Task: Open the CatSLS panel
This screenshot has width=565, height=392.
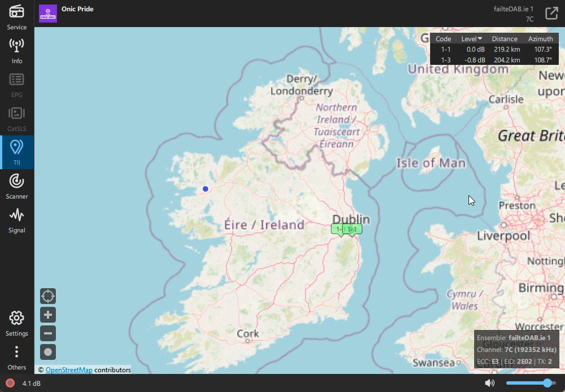Action: pos(17,118)
